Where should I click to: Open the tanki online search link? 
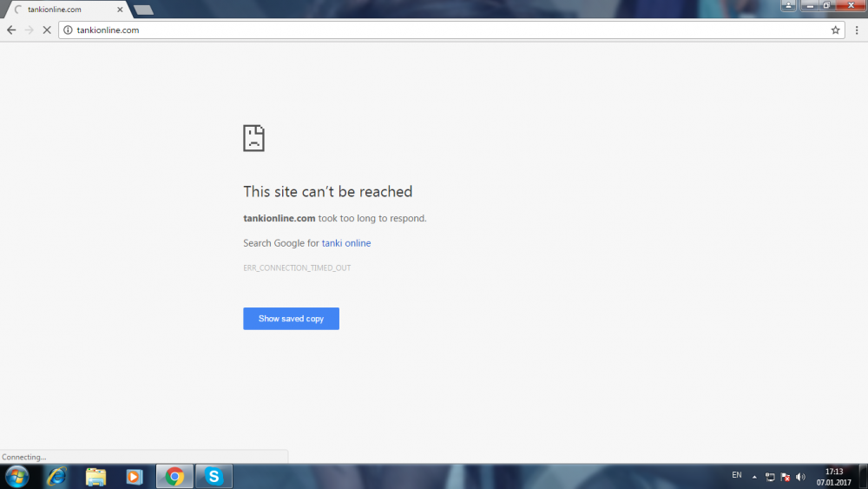345,243
